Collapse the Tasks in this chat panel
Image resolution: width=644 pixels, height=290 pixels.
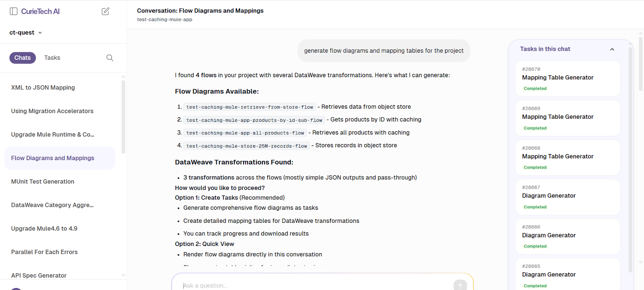tap(612, 49)
